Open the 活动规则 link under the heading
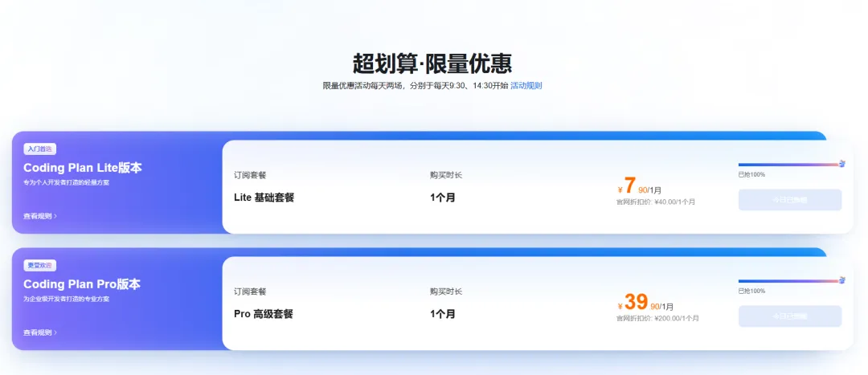 coord(526,86)
